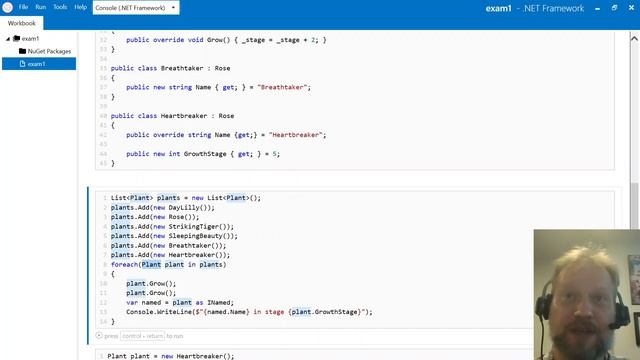
Task: Click the line 'plants.Add(new DayLilly());'
Action: click(x=162, y=207)
